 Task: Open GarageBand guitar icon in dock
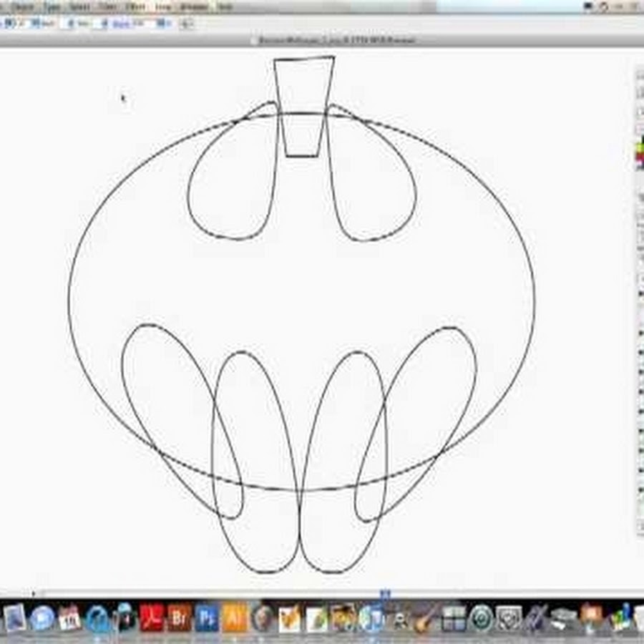coord(426,618)
